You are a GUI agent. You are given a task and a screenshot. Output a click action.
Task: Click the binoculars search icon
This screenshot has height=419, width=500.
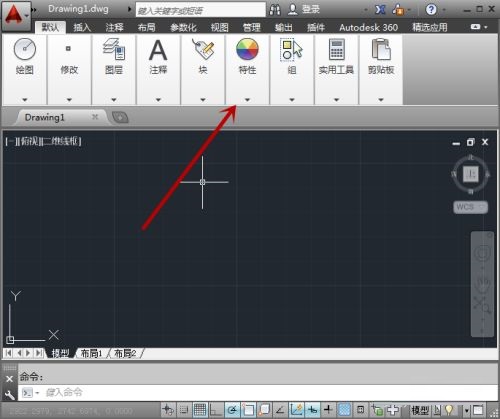[x=275, y=10]
